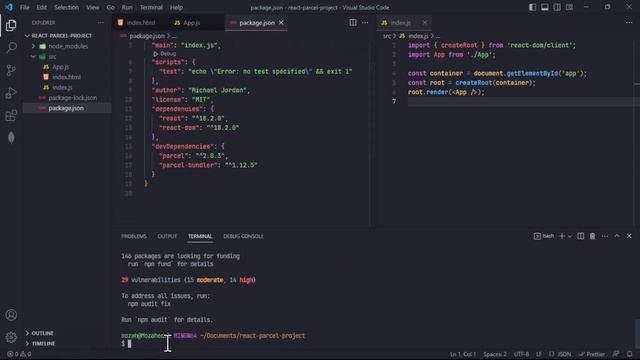Open left editor group more actions
Viewport: 640px width, 360px height.
coord(365,23)
